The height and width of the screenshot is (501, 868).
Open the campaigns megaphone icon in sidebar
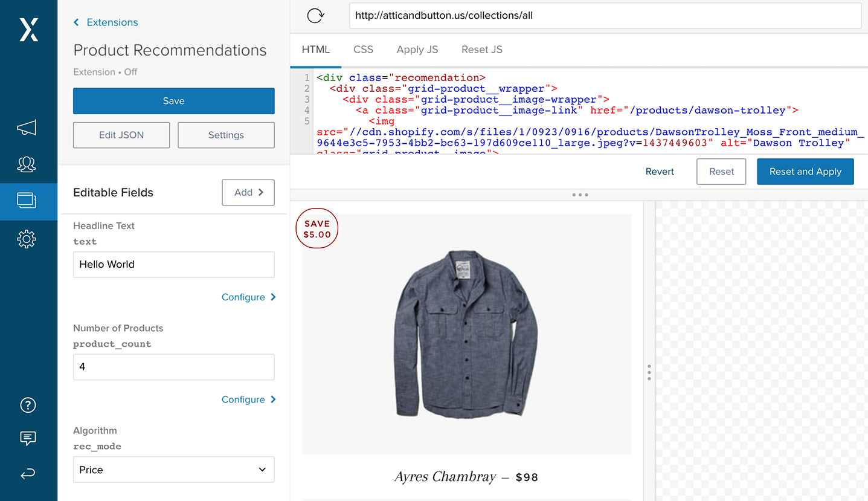[27, 128]
